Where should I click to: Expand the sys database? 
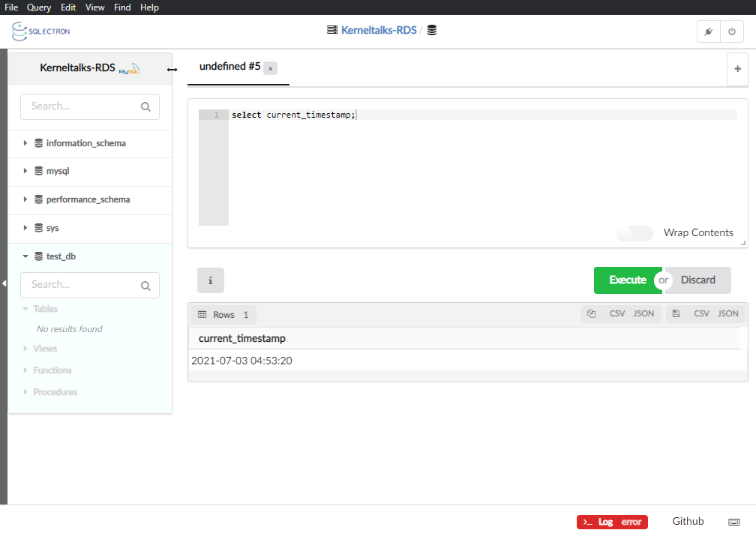[x=25, y=228]
